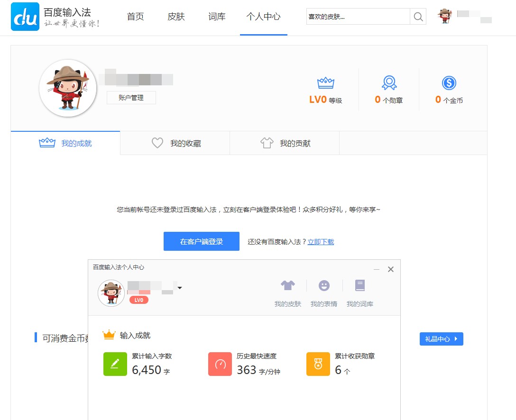This screenshot has height=420, width=516.
Task: Click the 输入成就 heading text
Action: pos(135,335)
